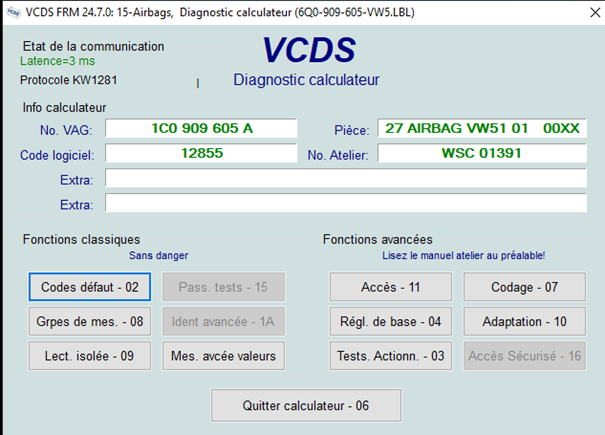Viewport: 605px width, 435px height.
Task: Click greyed Ident avancée - 1A button
Action: point(223,321)
